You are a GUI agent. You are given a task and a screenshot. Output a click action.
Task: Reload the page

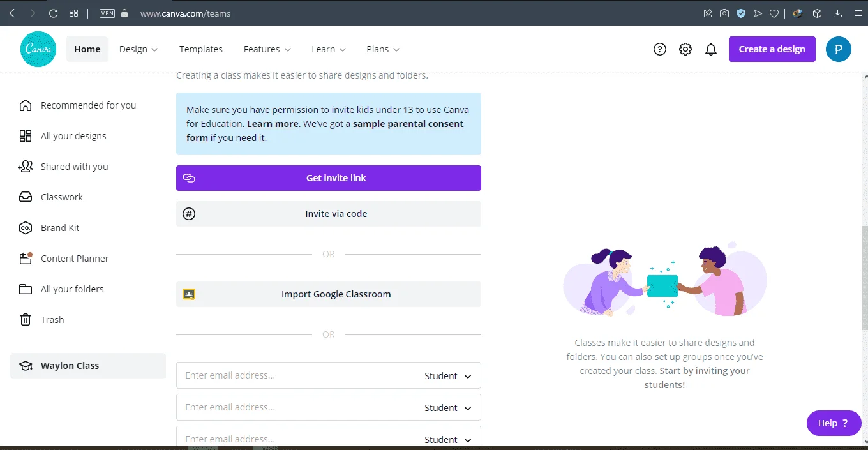[x=54, y=13]
